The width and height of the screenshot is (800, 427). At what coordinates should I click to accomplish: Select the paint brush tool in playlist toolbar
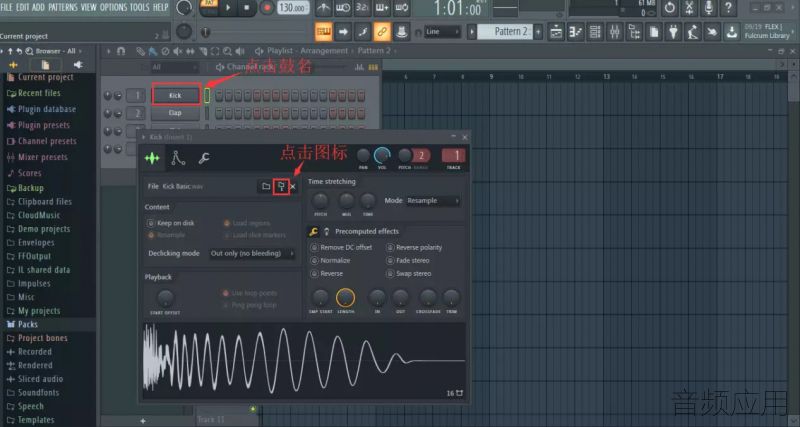153,51
